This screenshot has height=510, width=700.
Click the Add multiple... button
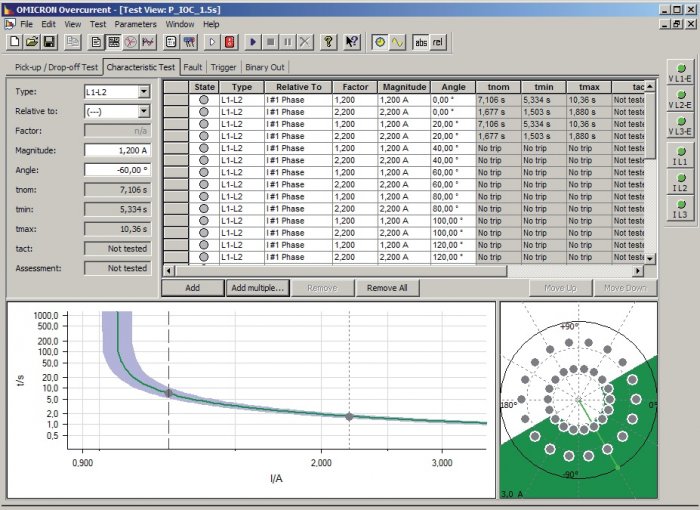[x=258, y=288]
